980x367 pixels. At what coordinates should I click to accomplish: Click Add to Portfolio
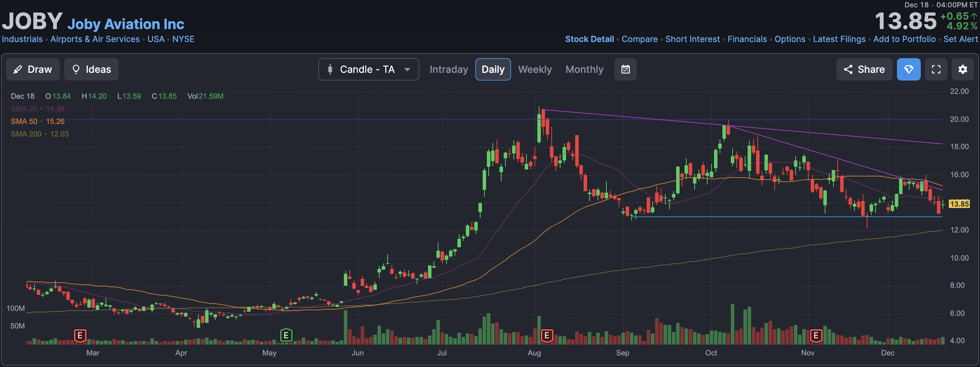coord(904,39)
